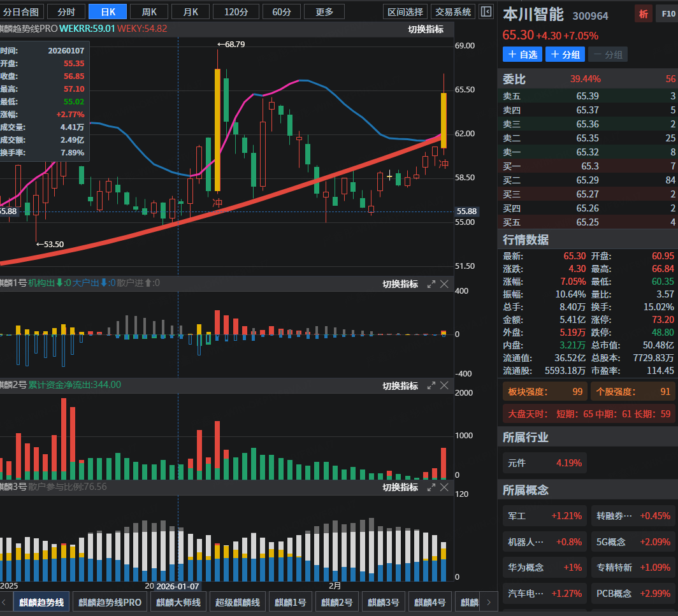Viewport: 678px width, 616px height.
Task: Add stock to 自选 watchlist
Action: click(x=522, y=55)
